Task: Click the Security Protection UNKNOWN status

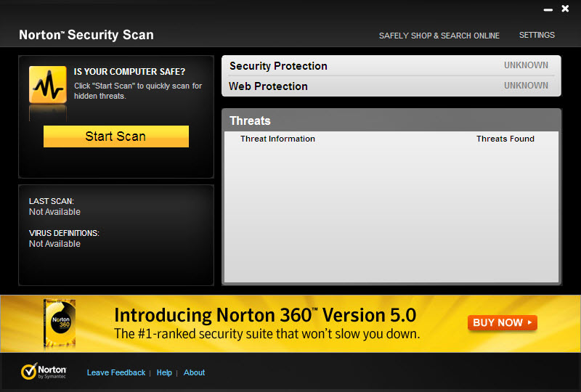Action: 526,65
